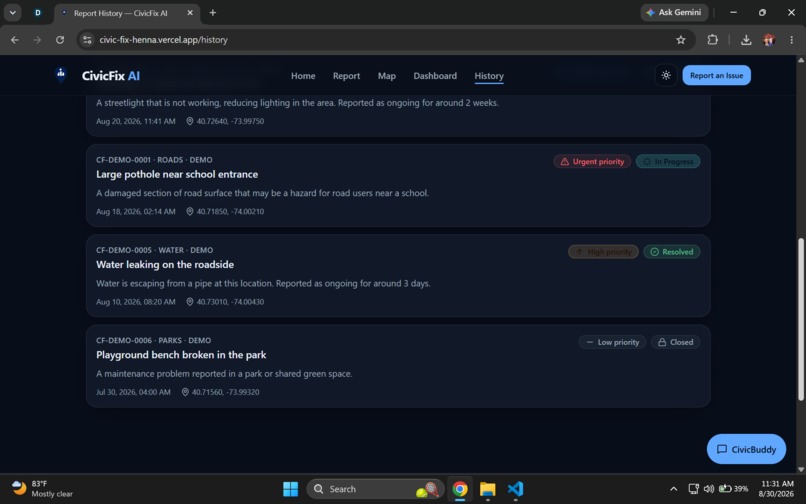Click the Ask Gemini button
This screenshot has width=806, height=504.
pos(674,12)
